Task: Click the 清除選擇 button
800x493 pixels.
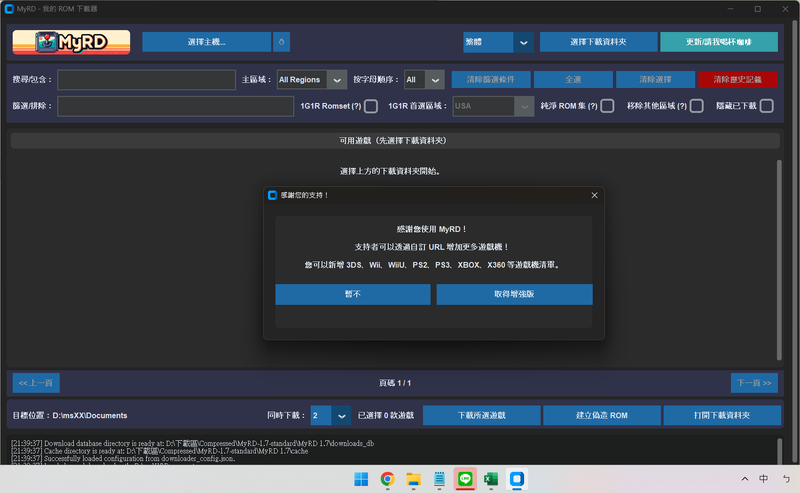Action: point(655,80)
